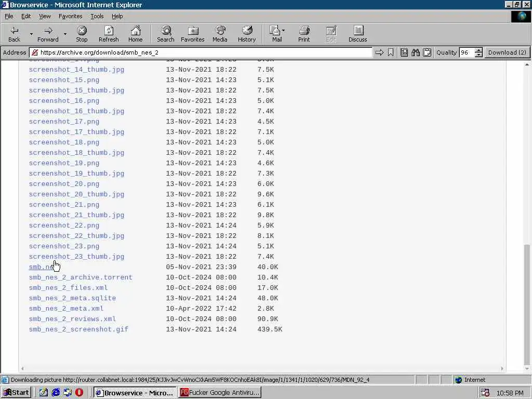532x399 pixels.
Task: Click the scrollbar up arrow
Action: click(527, 64)
